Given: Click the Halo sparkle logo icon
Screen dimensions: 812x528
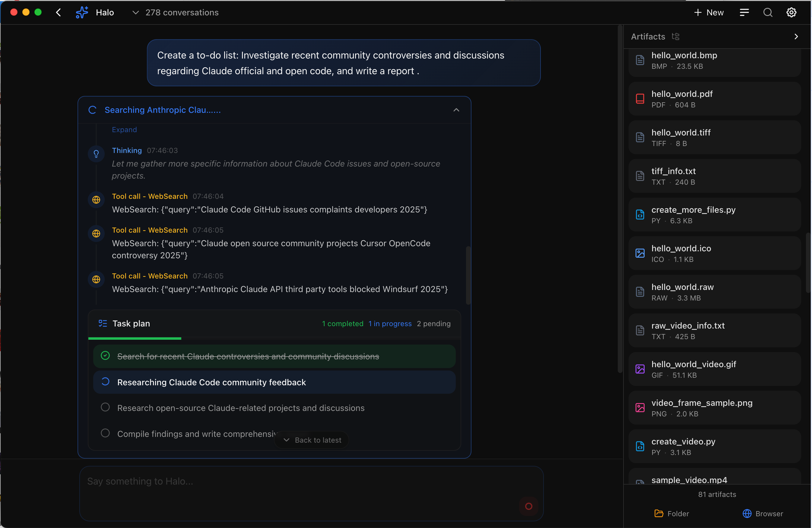Looking at the screenshot, I should coord(82,13).
